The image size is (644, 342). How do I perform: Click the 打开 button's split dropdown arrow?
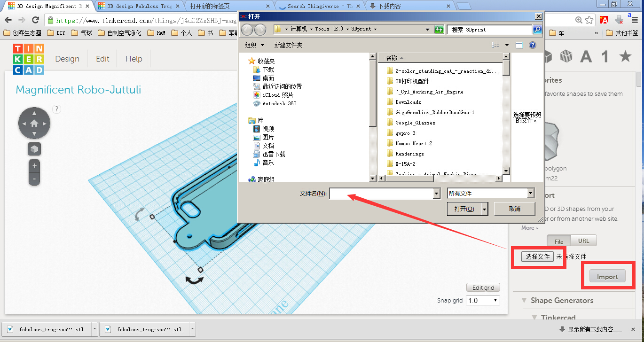point(485,209)
